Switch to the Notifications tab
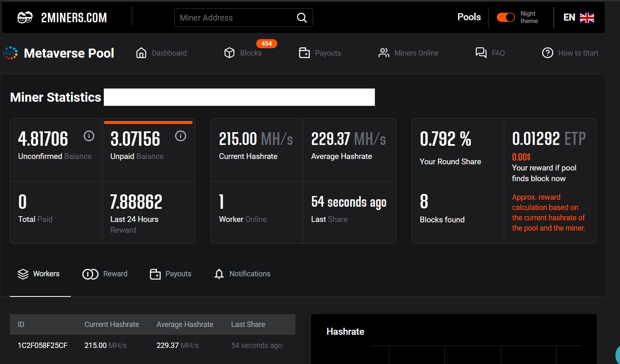620x364 pixels. 250,274
